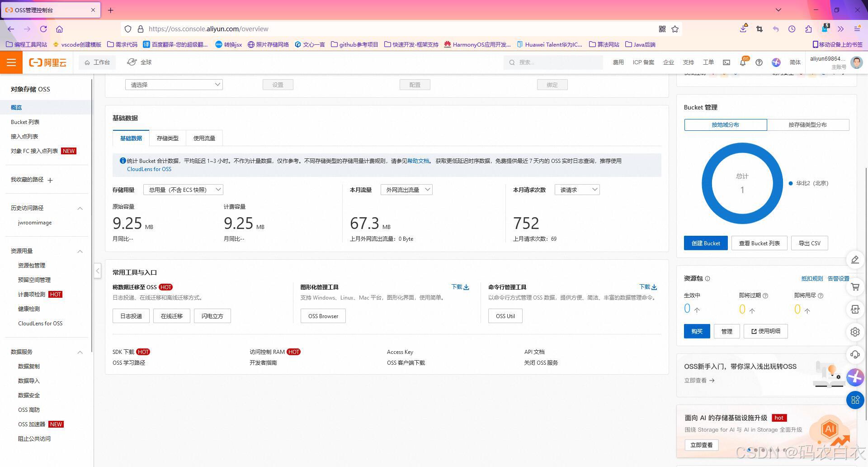This screenshot has width=868, height=467.
Task: Open the 总用量 storage usage dropdown
Action: tap(183, 190)
